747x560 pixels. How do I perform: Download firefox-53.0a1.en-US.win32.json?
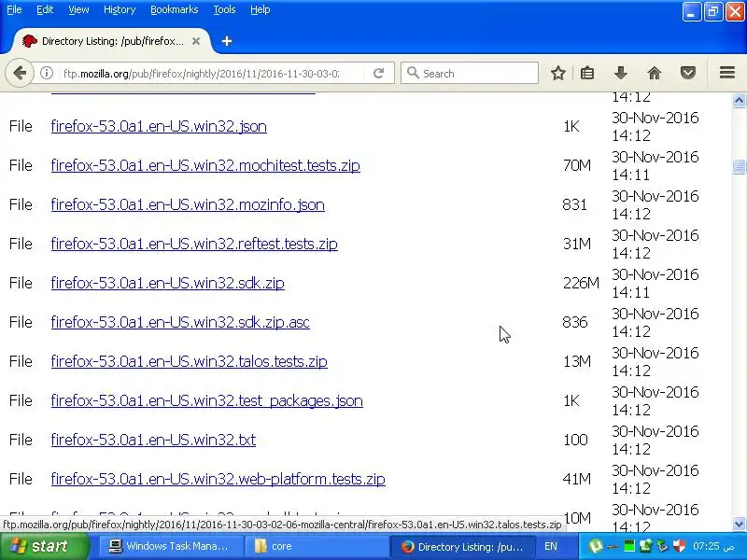pos(159,126)
